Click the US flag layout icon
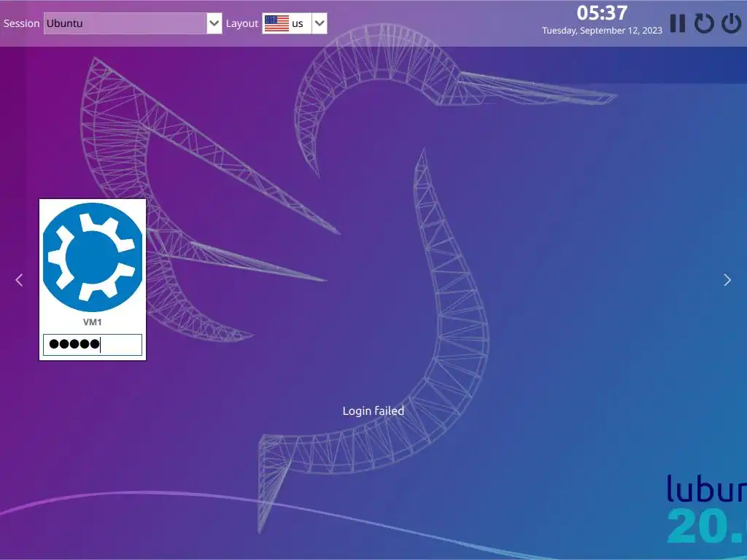747x560 pixels. pyautogui.click(x=276, y=23)
